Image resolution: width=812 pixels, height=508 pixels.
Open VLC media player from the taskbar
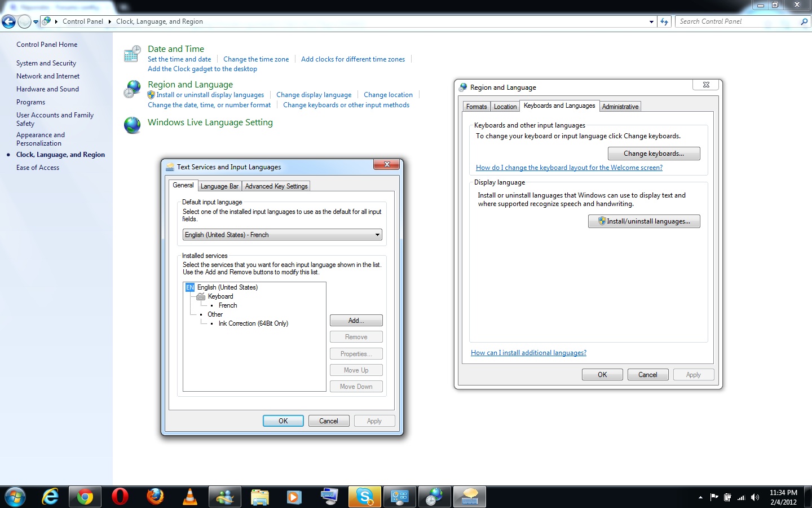(x=190, y=497)
